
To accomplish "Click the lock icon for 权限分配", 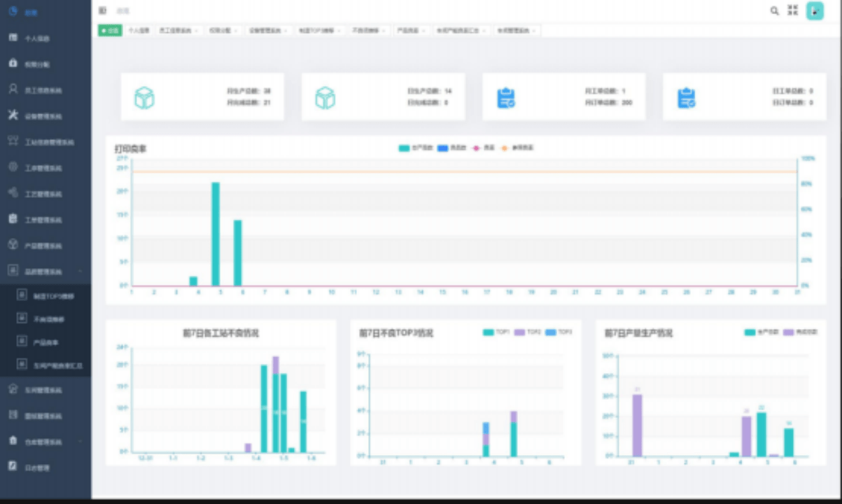I will [x=13, y=64].
